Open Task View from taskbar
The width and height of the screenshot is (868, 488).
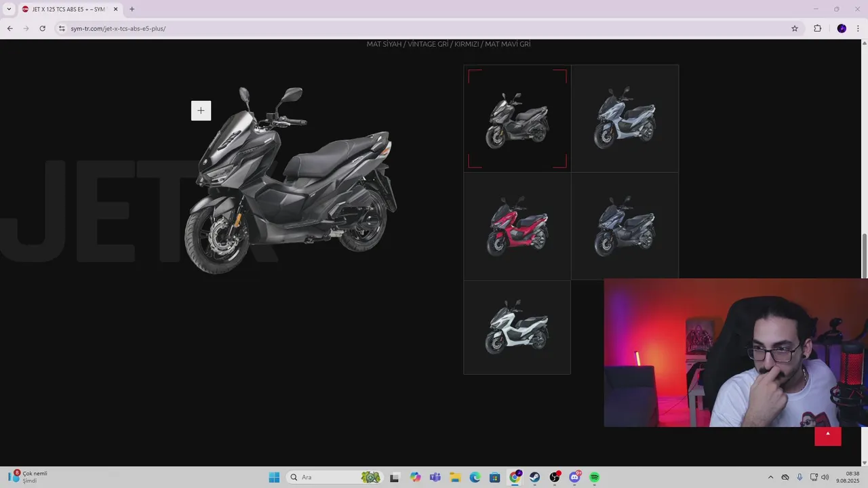(x=394, y=477)
